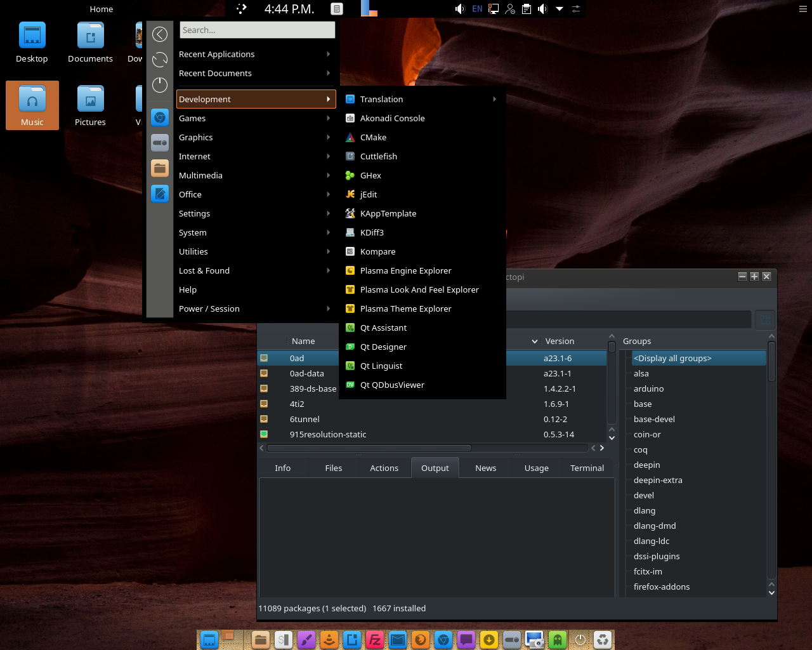Viewport: 812px width, 650px height.
Task: Open Chromium browser icon in the dock
Action: click(443, 640)
